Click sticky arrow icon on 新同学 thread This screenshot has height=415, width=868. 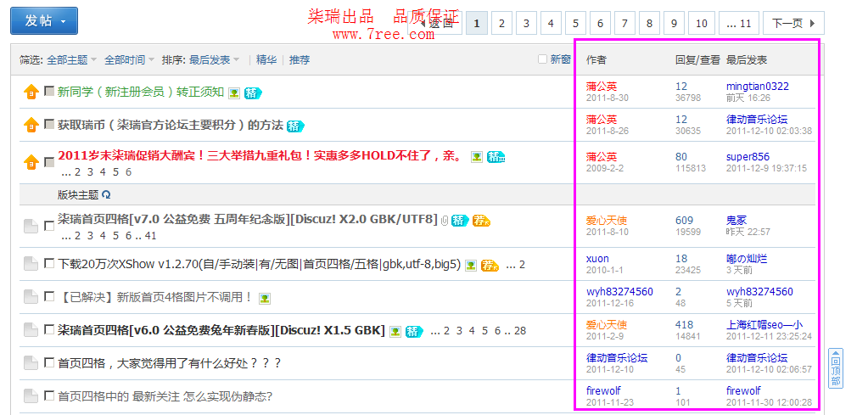click(x=31, y=93)
